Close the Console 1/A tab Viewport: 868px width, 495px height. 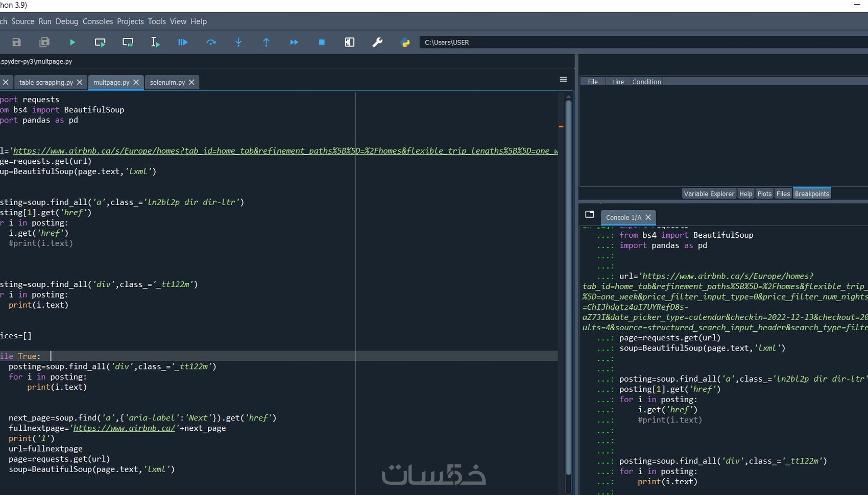pyautogui.click(x=648, y=217)
